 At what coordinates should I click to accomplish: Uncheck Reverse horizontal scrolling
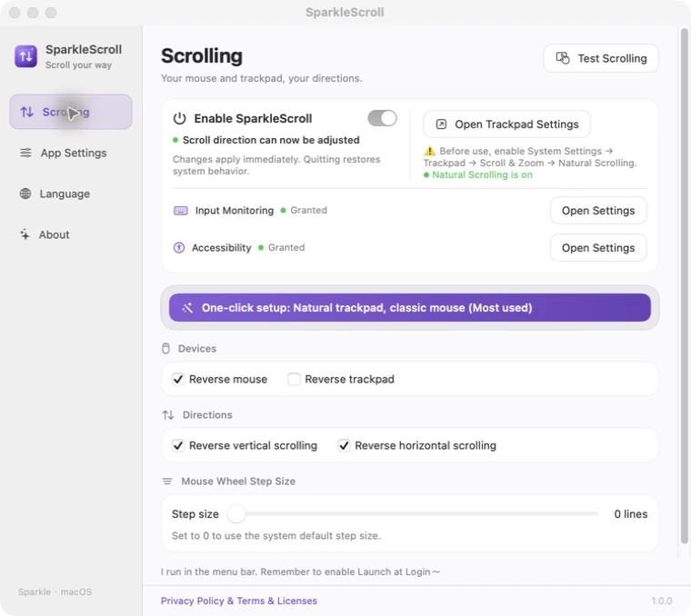(344, 445)
